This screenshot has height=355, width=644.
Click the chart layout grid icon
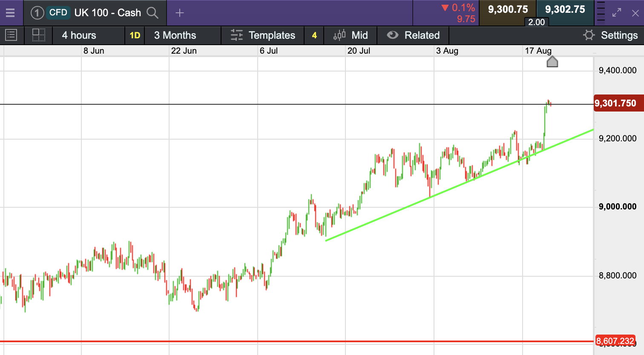(x=39, y=35)
